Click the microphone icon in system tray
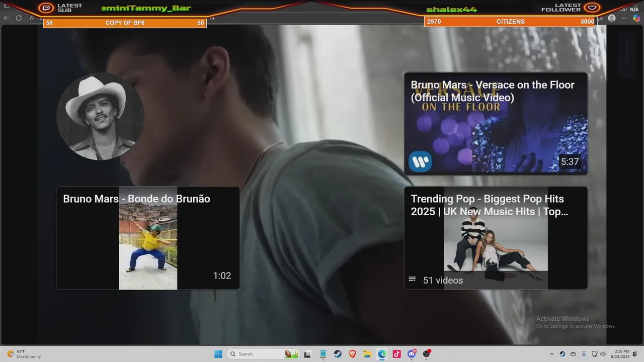The height and width of the screenshot is (362, 644). (x=584, y=354)
